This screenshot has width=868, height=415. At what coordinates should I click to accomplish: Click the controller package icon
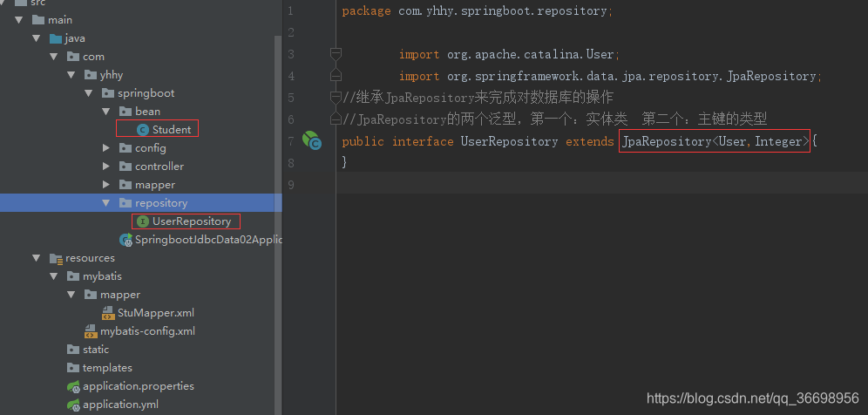125,167
